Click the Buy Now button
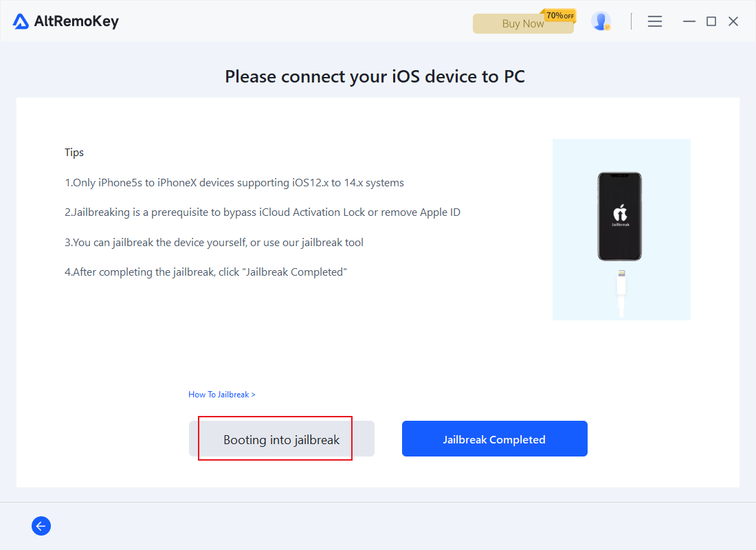The width and height of the screenshot is (756, 550). coord(523,23)
